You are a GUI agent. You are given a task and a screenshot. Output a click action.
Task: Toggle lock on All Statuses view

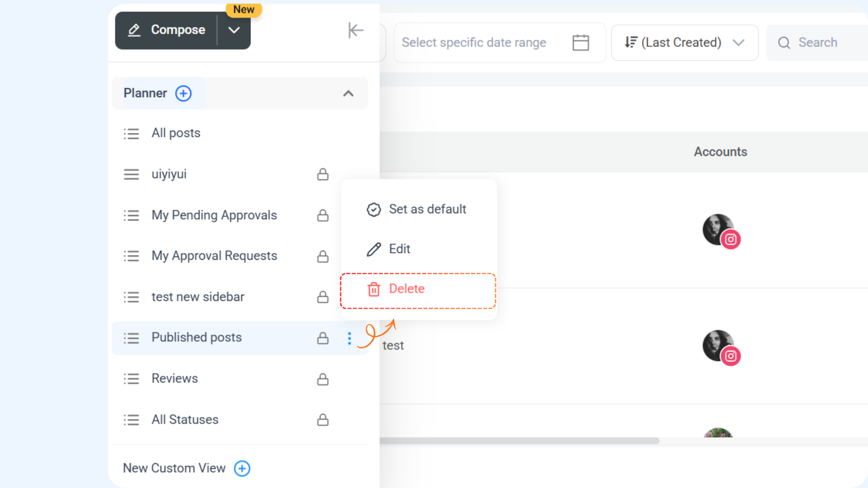point(322,420)
